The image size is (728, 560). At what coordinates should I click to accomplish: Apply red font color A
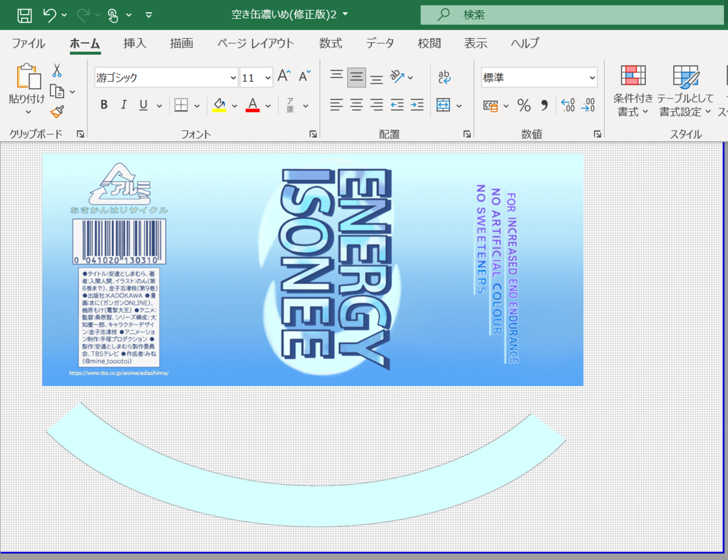(253, 105)
